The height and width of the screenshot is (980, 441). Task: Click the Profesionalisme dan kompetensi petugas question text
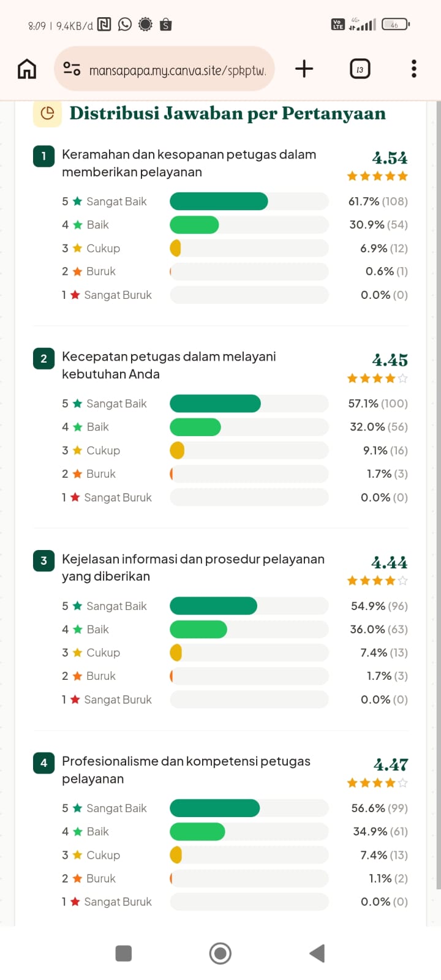[x=186, y=770]
